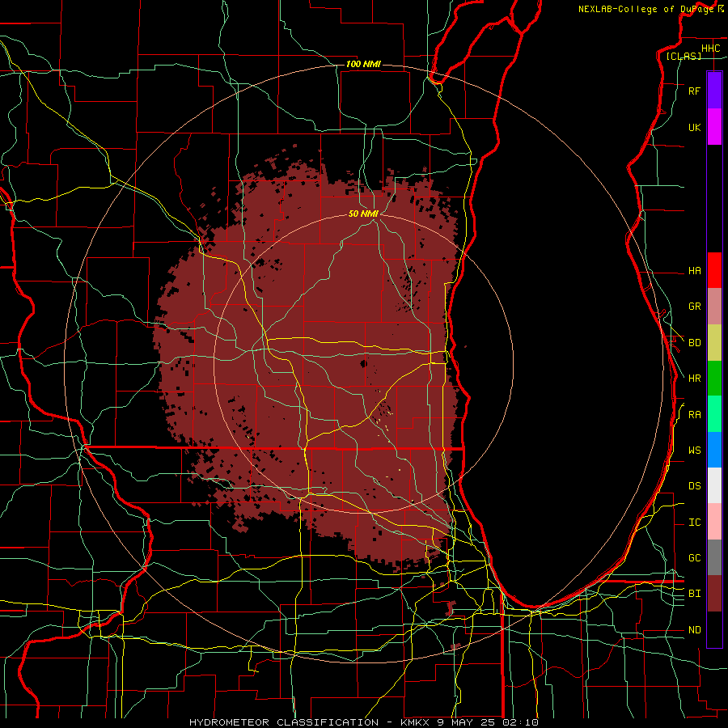
Task: Click the 100 NMI range ring label
Action: point(363,64)
